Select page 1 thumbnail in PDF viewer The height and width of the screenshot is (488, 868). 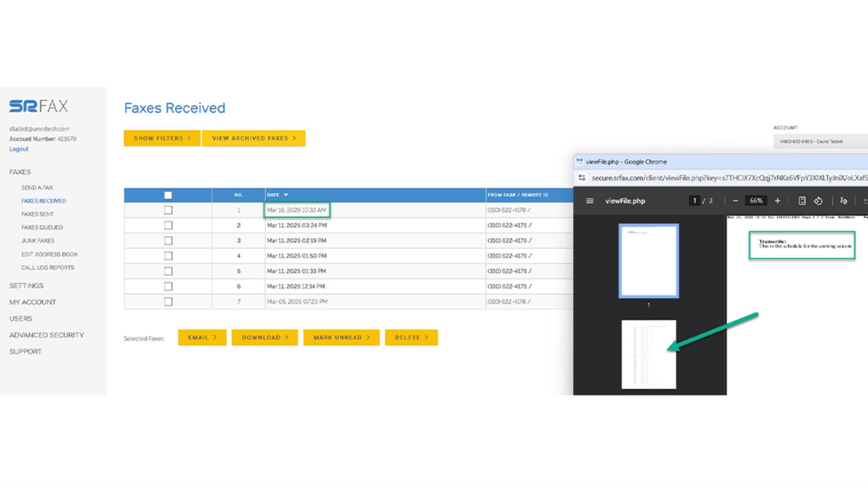tap(649, 261)
